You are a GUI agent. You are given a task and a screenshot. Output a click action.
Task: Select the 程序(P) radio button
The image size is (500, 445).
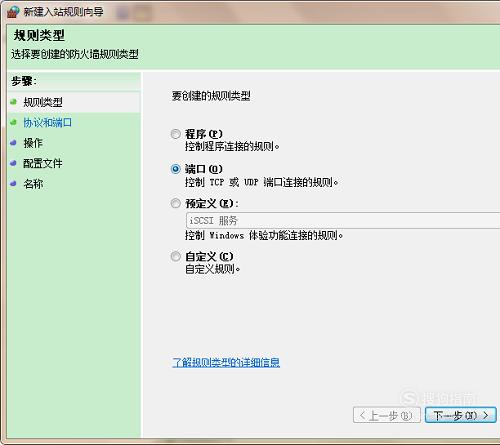176,134
